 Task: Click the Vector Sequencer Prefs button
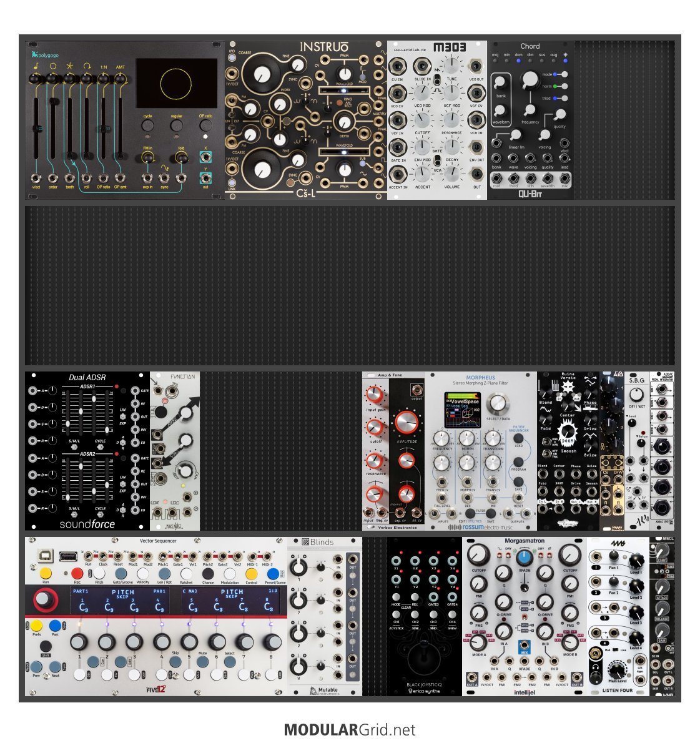36,626
